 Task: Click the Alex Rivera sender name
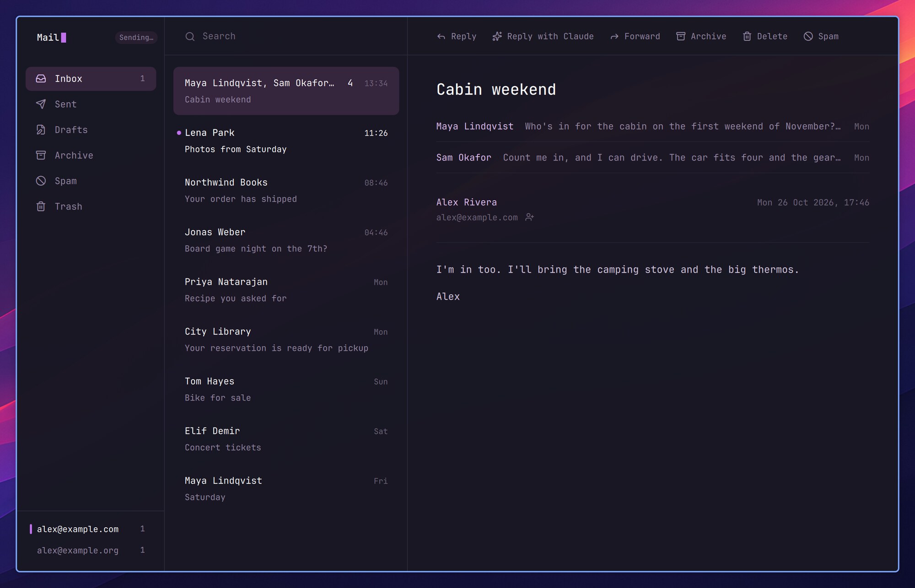pyautogui.click(x=467, y=202)
